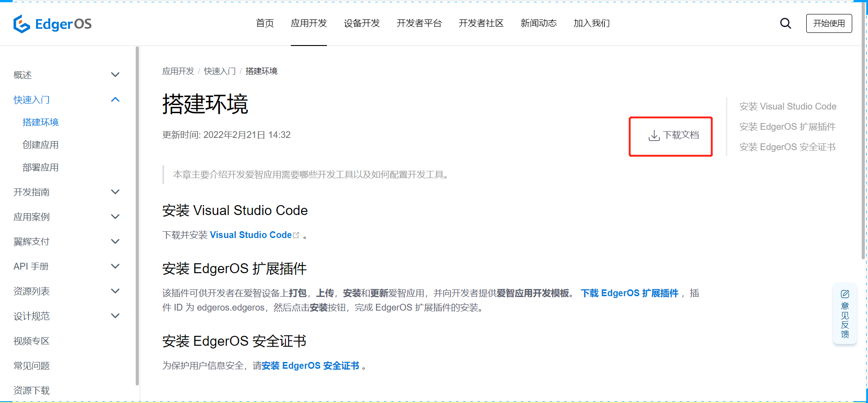Open 视频专区 in sidebar
The width and height of the screenshot is (868, 403).
tap(32, 341)
